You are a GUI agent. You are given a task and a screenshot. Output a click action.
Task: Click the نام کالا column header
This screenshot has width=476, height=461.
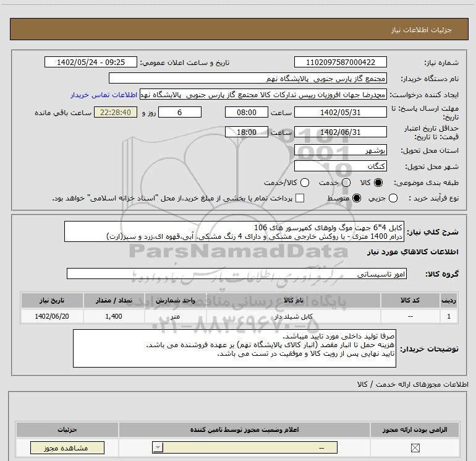click(x=297, y=300)
